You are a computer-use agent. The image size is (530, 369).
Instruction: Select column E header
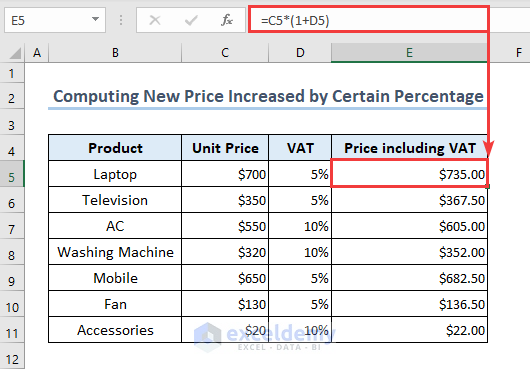coord(409,53)
